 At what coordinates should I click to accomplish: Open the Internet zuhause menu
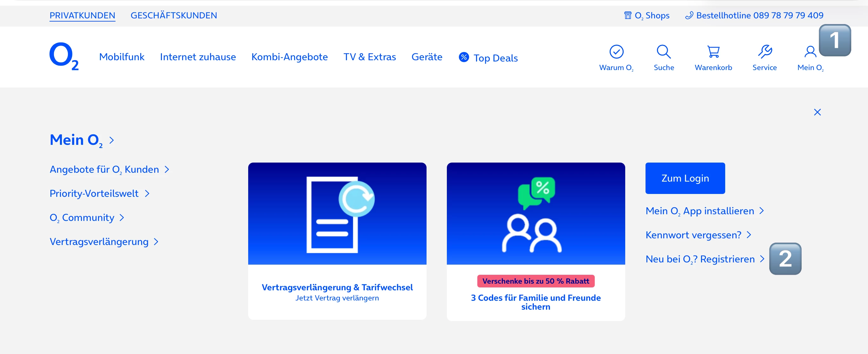pos(198,57)
